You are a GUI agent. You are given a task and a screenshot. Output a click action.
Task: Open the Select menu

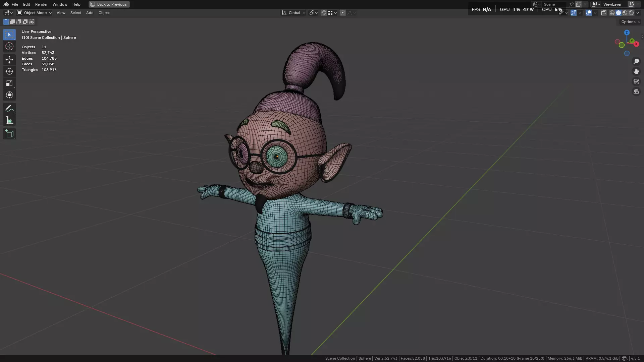pyautogui.click(x=75, y=13)
